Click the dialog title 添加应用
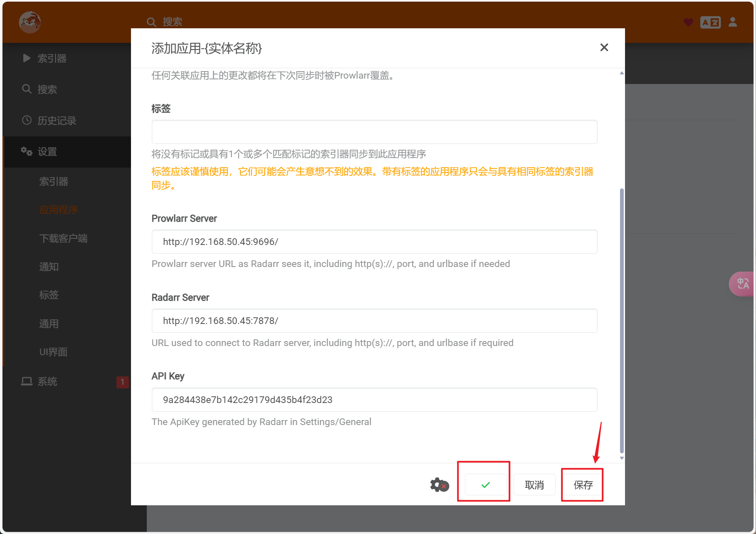756x534 pixels. click(x=207, y=48)
